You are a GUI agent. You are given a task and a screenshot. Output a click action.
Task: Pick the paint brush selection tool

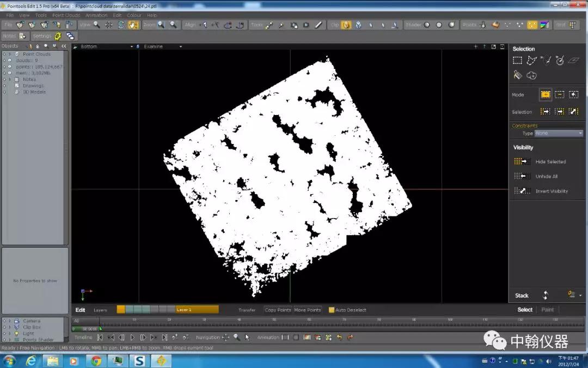click(546, 61)
